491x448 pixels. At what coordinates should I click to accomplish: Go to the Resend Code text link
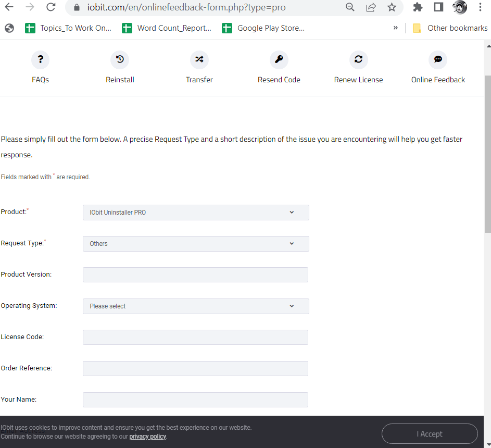click(279, 80)
